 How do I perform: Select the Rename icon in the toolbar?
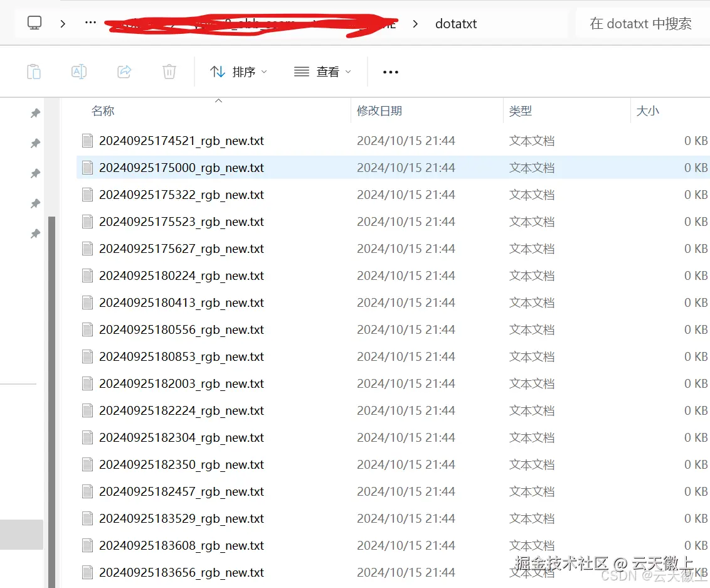point(79,72)
